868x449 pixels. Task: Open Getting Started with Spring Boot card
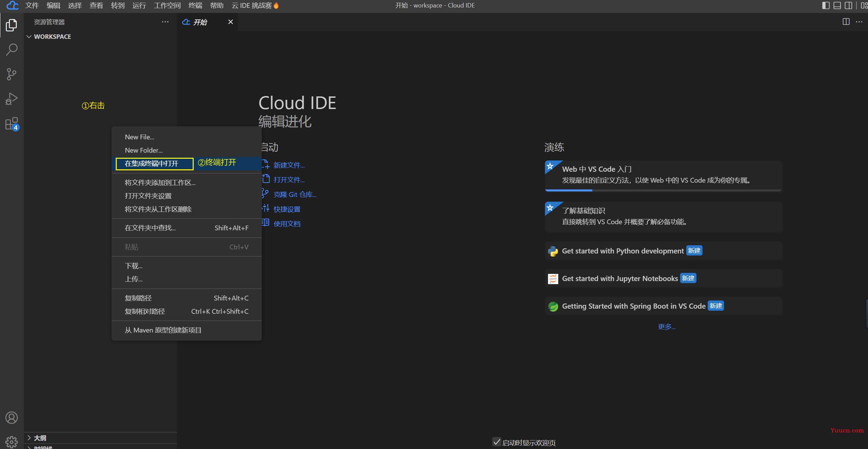pyautogui.click(x=663, y=306)
